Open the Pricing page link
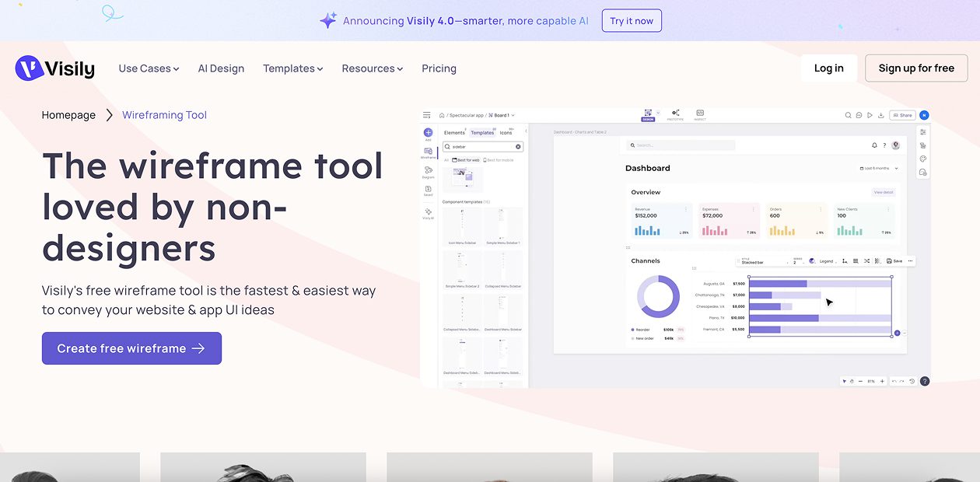The width and height of the screenshot is (980, 482). point(439,68)
